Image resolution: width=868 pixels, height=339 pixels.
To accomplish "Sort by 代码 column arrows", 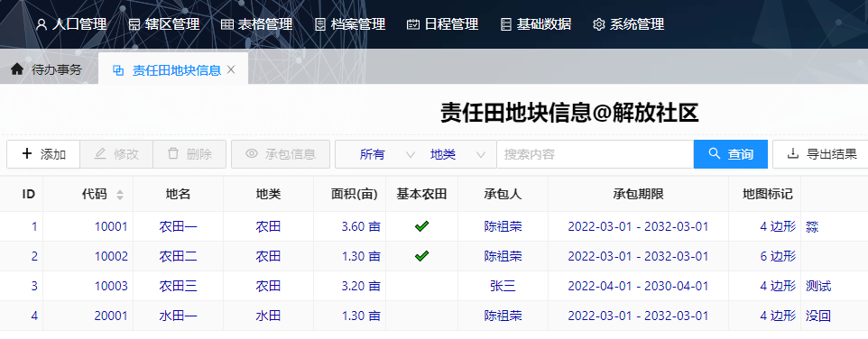I will pos(120,195).
